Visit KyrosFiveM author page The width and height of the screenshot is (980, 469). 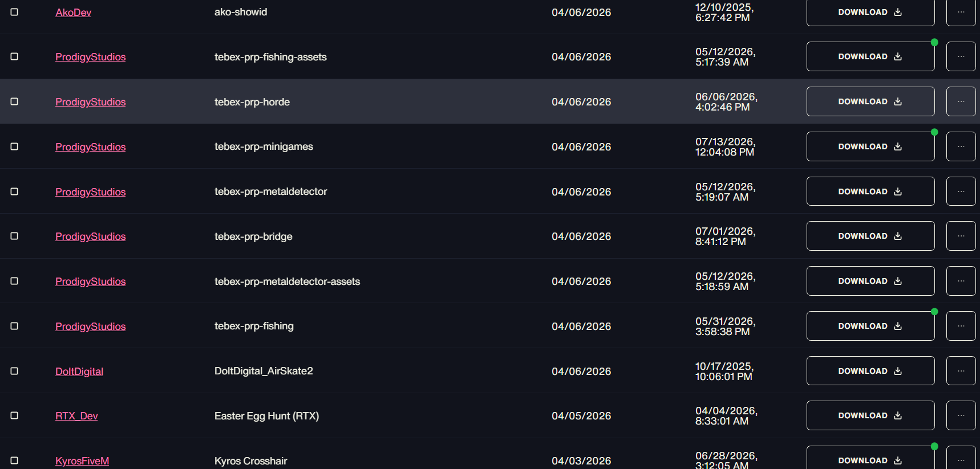(82, 461)
